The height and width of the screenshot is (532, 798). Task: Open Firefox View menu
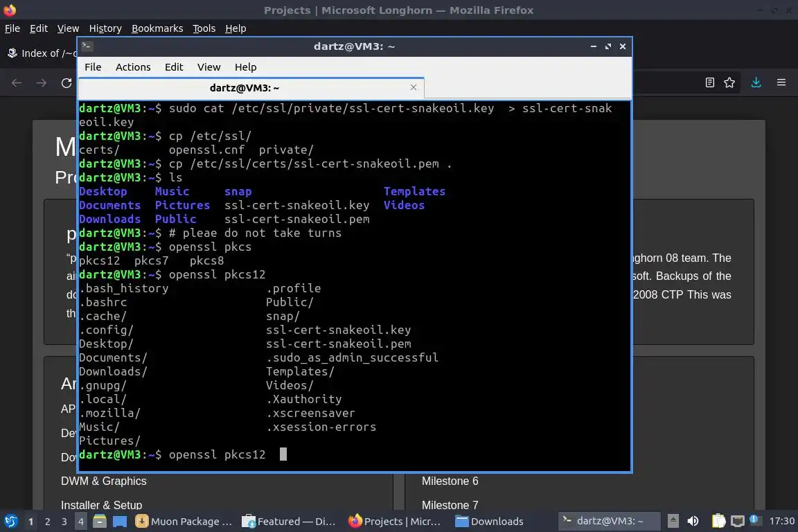click(x=68, y=28)
